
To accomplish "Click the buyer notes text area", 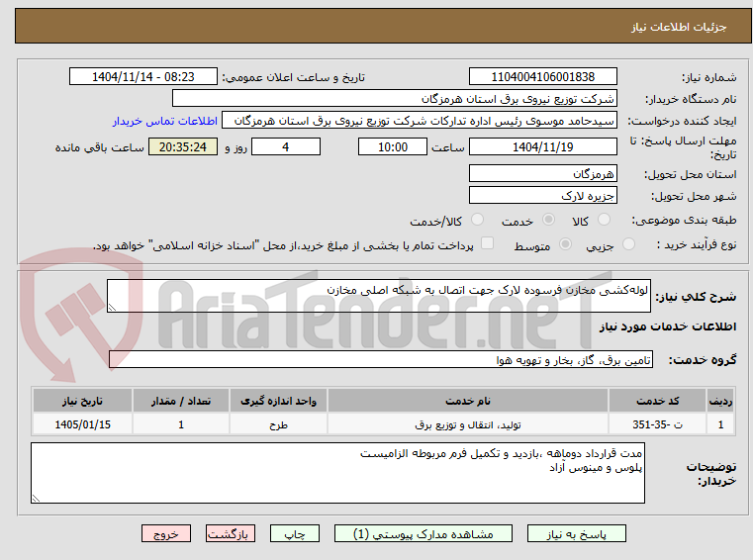I will click(x=337, y=473).
